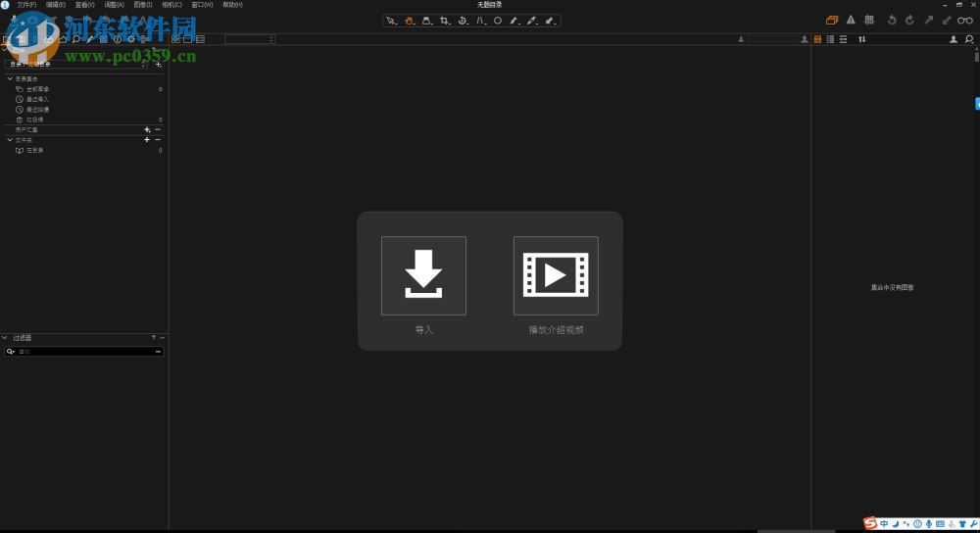Click the Apply Adjustments down-left arrow

click(947, 20)
